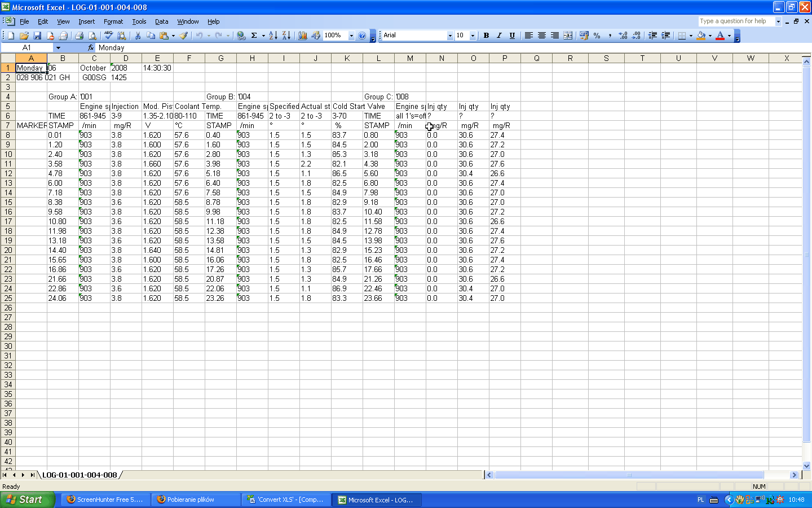
Task: Launch the Chart Wizard
Action: pyautogui.click(x=303, y=36)
